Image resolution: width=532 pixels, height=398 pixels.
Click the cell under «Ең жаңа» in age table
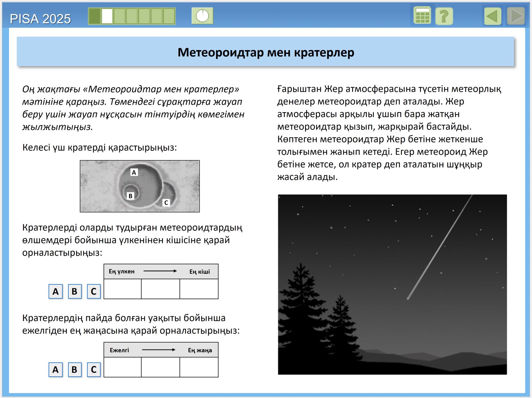pos(199,367)
